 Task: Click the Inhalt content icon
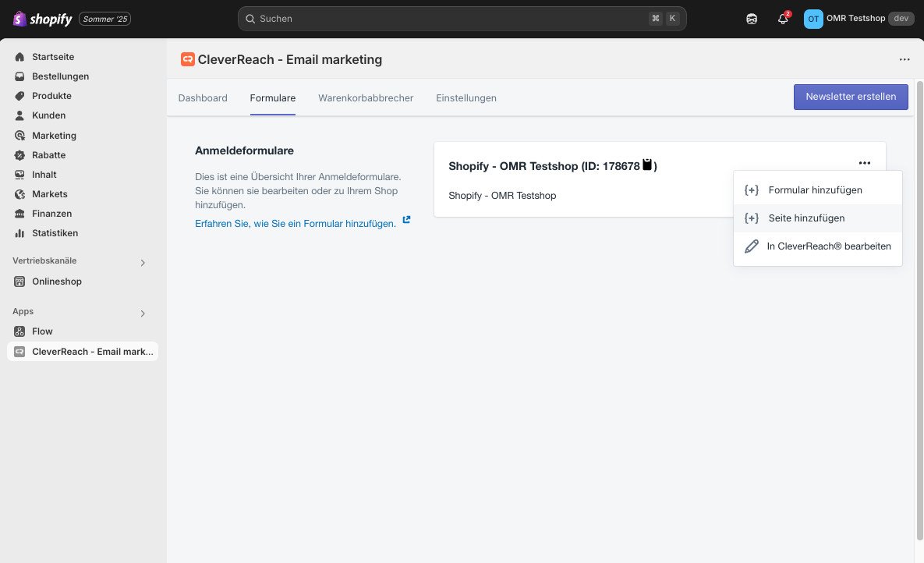(19, 175)
